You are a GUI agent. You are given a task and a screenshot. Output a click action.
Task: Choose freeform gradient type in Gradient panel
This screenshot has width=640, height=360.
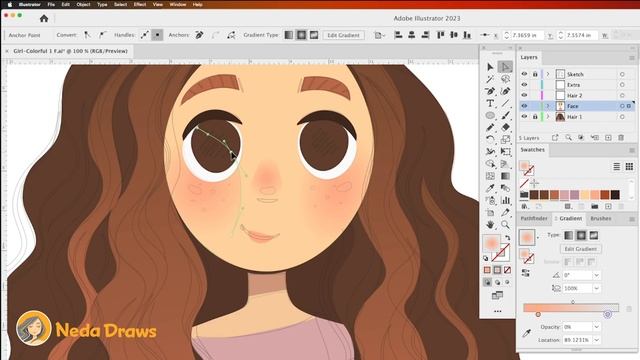click(594, 236)
